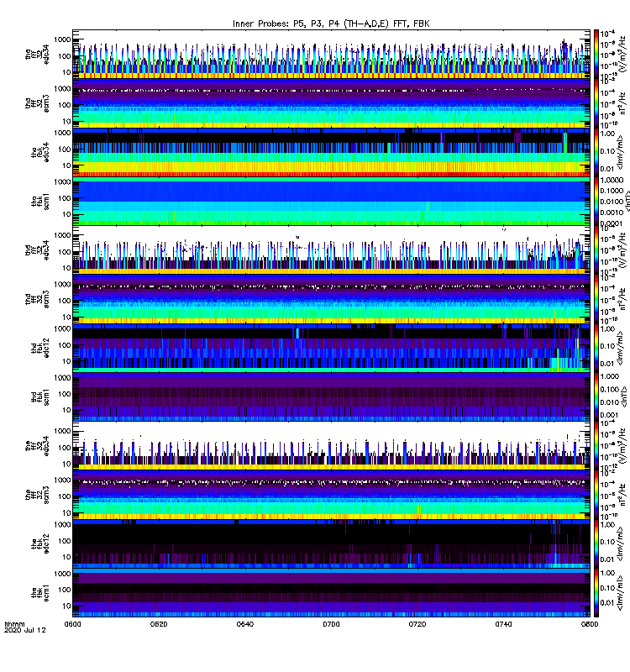The width and height of the screenshot is (630, 672).
Task: Select the 'thd fff 32 edc34' panel label
Action: [x=37, y=250]
